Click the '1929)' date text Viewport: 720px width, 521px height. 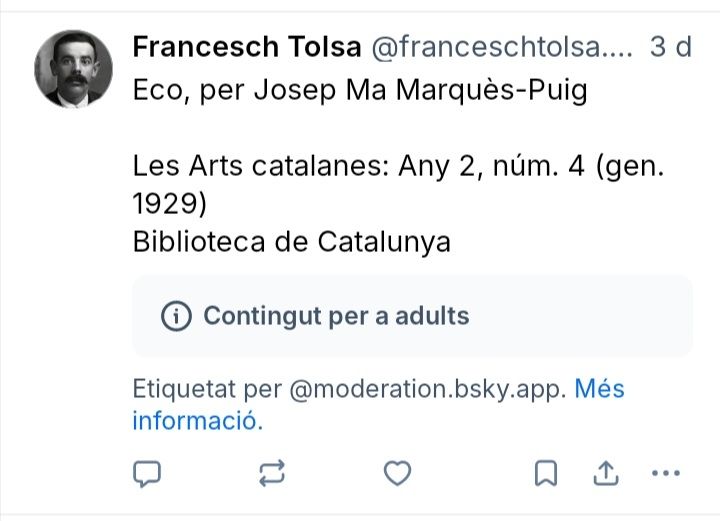coord(169,204)
